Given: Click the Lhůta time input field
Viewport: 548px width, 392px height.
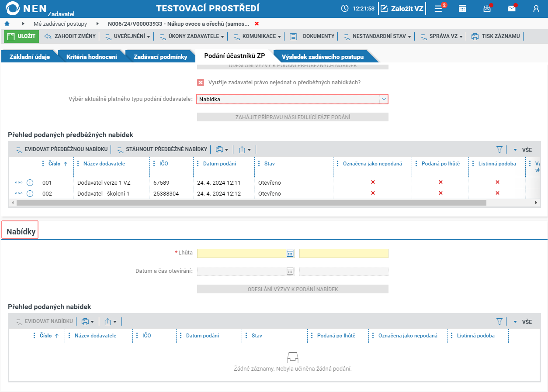Looking at the screenshot, I should point(343,253).
